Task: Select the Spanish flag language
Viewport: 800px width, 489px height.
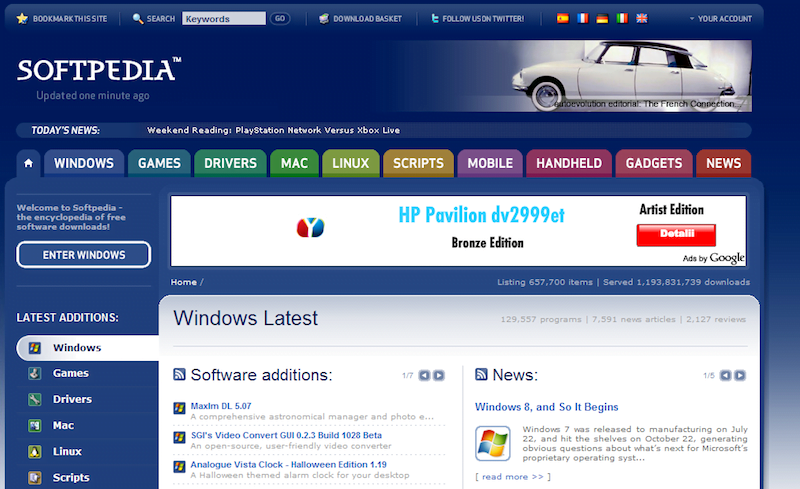Action: click(x=563, y=18)
